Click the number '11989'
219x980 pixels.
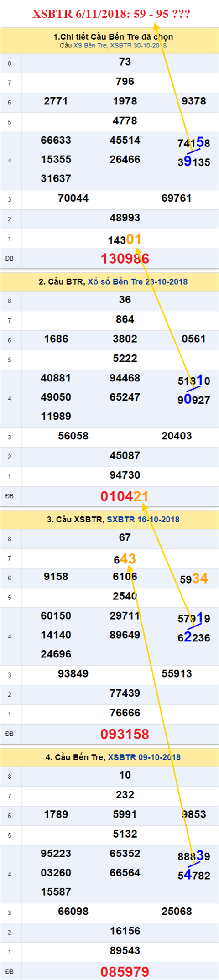(56, 417)
